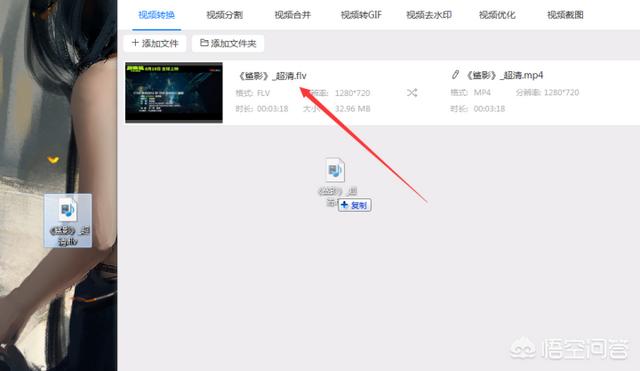
Task: Open the 视频合并 tab
Action: coord(293,15)
